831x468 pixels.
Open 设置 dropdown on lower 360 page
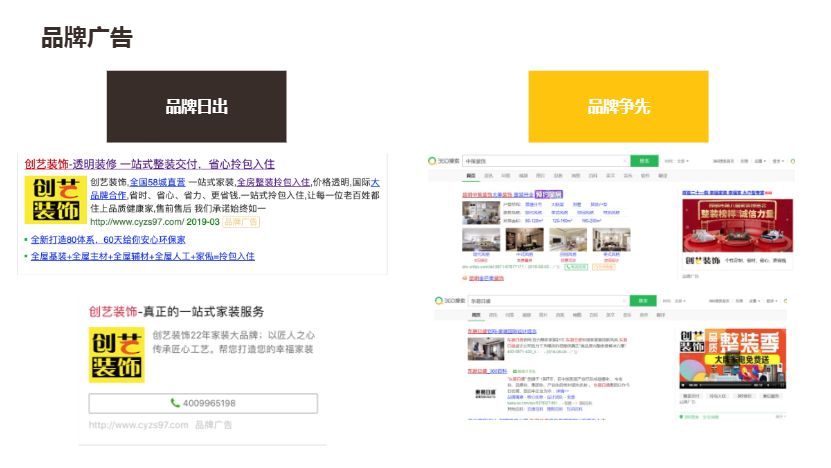pyautogui.click(x=754, y=301)
